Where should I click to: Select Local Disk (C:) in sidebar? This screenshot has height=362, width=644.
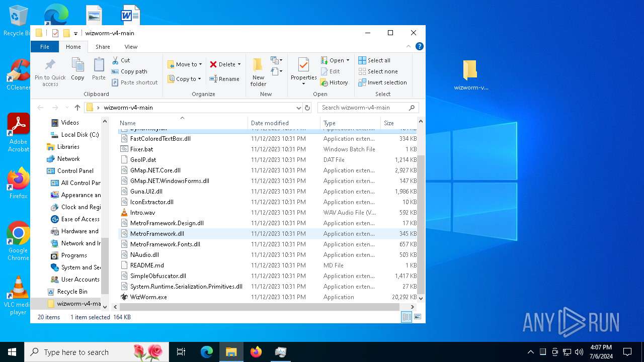(74, 135)
